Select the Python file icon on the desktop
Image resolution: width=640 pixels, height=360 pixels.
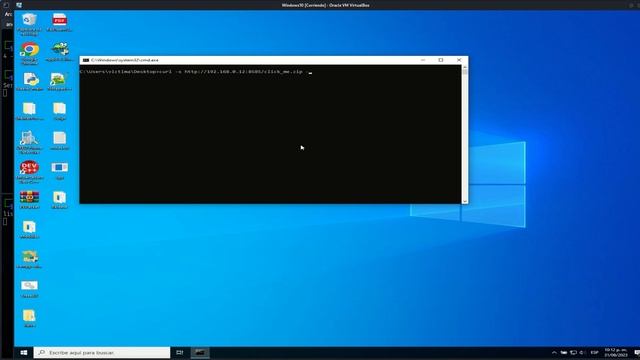click(30, 81)
